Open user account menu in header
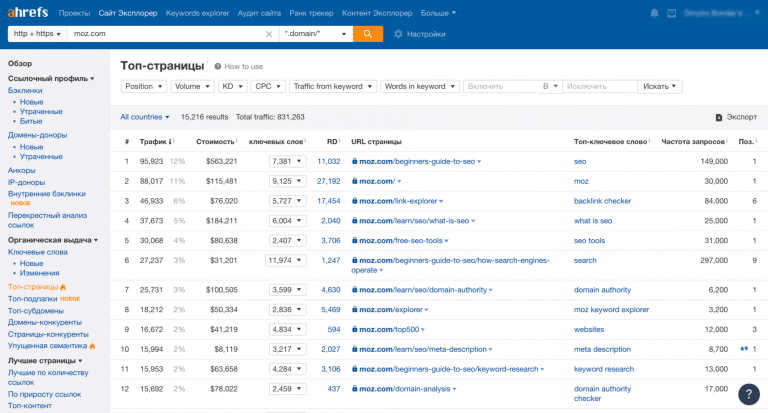Viewport: 768px width, 413px height. click(x=722, y=13)
